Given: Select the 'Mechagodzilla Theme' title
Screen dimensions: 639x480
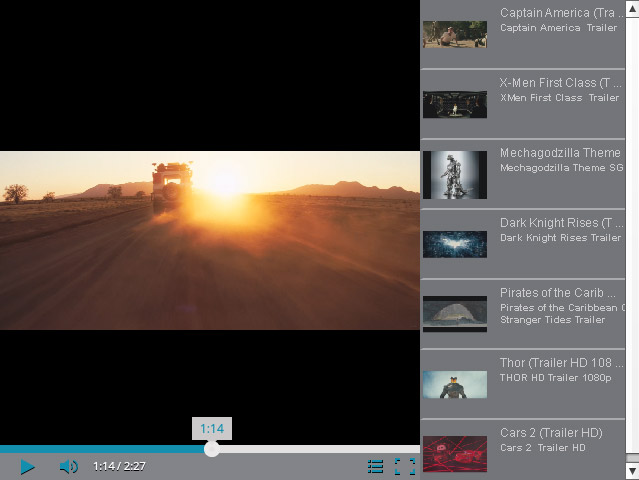Looking at the screenshot, I should tap(560, 153).
